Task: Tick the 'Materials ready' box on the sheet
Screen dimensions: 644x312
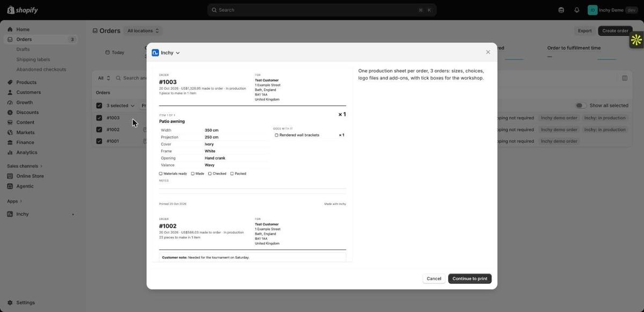Action: click(160, 173)
